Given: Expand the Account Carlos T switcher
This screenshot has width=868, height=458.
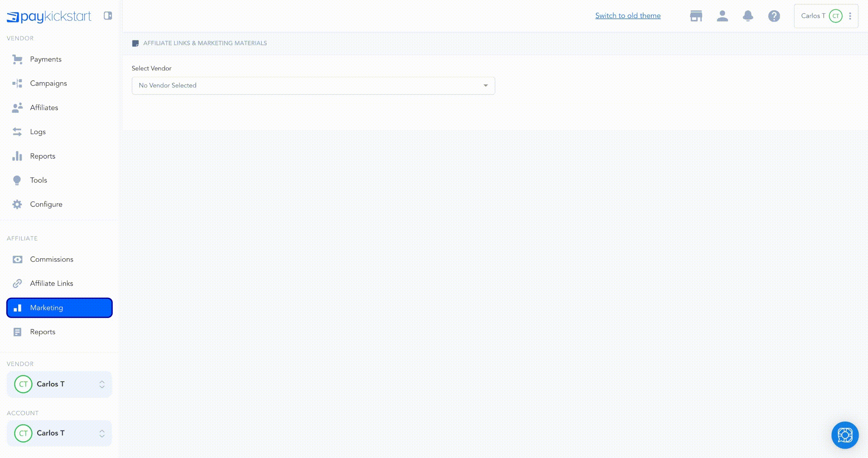Looking at the screenshot, I should pyautogui.click(x=59, y=433).
